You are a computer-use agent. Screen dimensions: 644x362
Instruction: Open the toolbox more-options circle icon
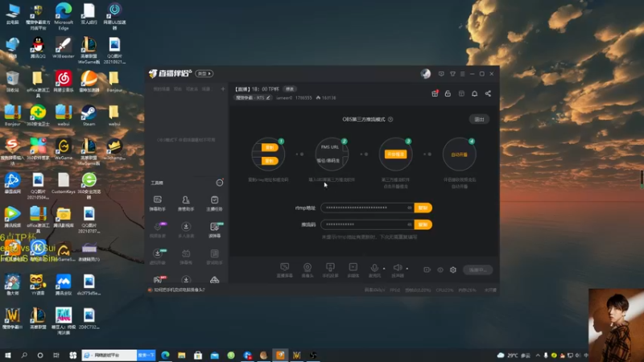[220, 183]
